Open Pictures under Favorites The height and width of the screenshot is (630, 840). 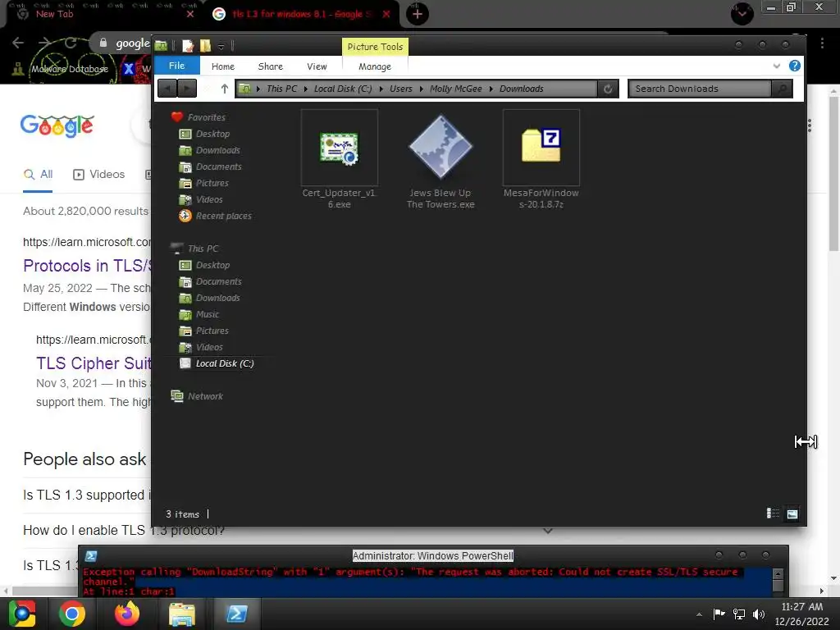[212, 183]
